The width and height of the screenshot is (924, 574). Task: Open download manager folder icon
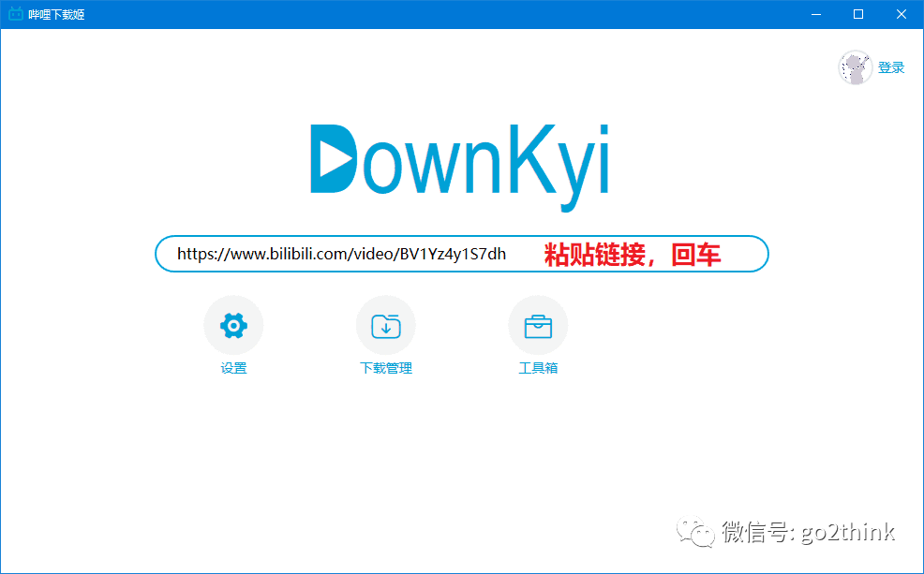click(x=386, y=326)
